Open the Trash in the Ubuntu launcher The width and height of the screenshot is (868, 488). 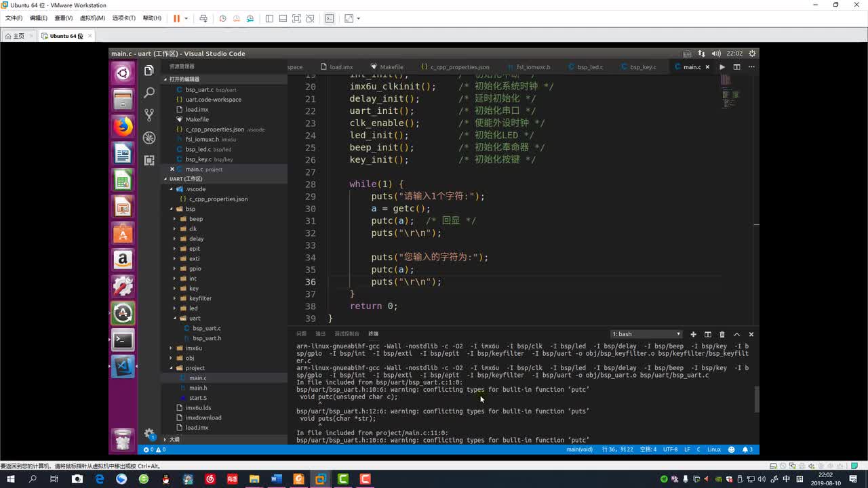click(123, 439)
